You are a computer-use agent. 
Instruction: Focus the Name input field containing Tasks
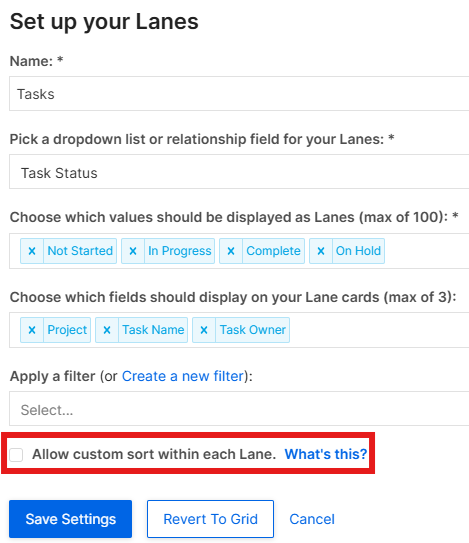coord(239,94)
